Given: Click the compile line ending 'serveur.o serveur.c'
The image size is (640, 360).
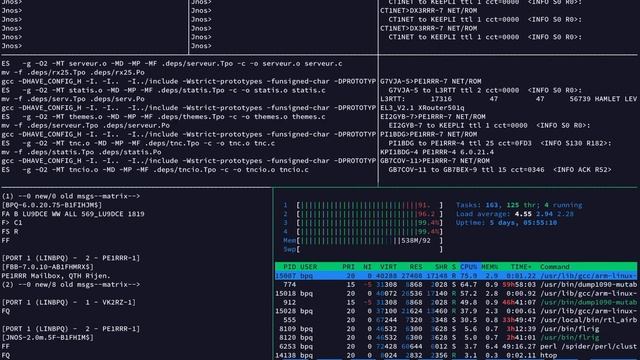Looking at the screenshot, I should coord(172,64).
